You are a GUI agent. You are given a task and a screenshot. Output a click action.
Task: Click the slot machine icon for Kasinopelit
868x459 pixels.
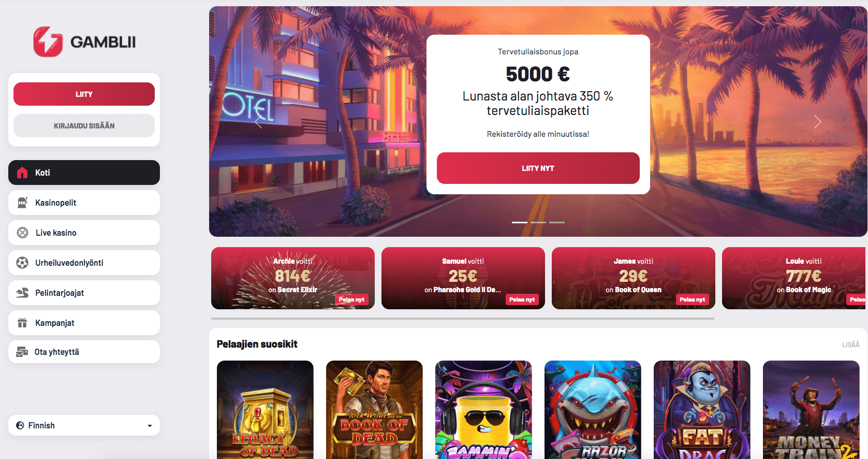tap(22, 203)
